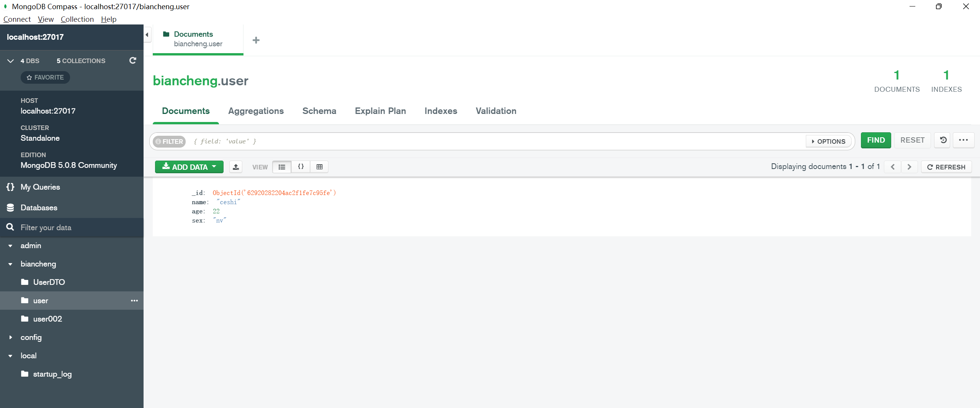Switch to Aggregations tab
Viewport: 980px width, 408px height.
256,111
